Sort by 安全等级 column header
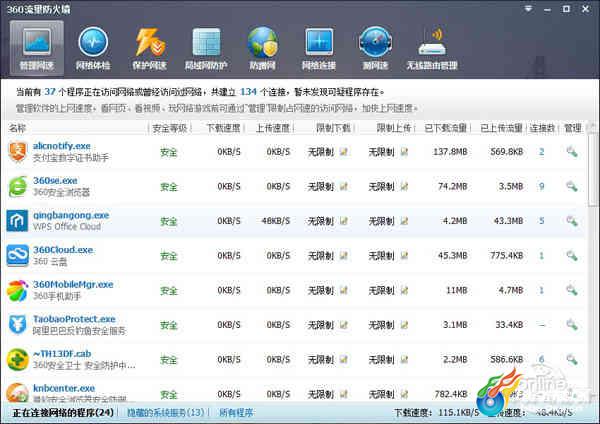This screenshot has height=424, width=600. [170, 128]
